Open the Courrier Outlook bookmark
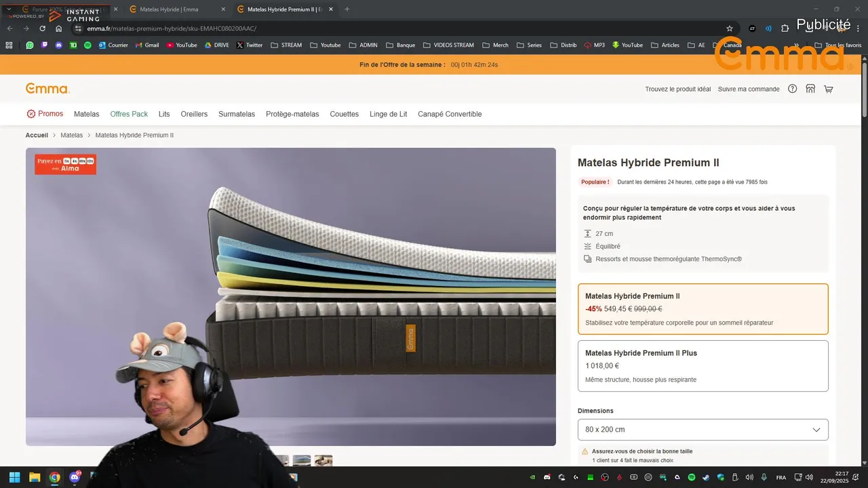868x488 pixels. [x=113, y=45]
